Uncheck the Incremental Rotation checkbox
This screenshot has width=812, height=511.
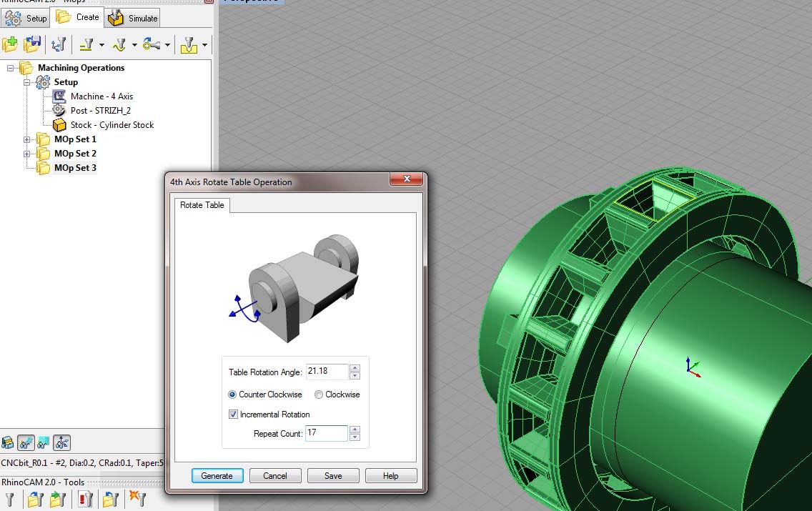coord(233,415)
